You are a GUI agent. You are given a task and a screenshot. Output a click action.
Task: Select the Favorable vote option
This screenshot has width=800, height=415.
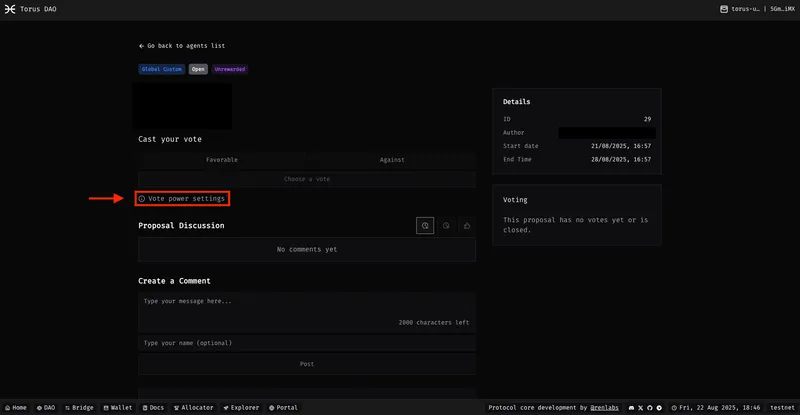tap(222, 160)
